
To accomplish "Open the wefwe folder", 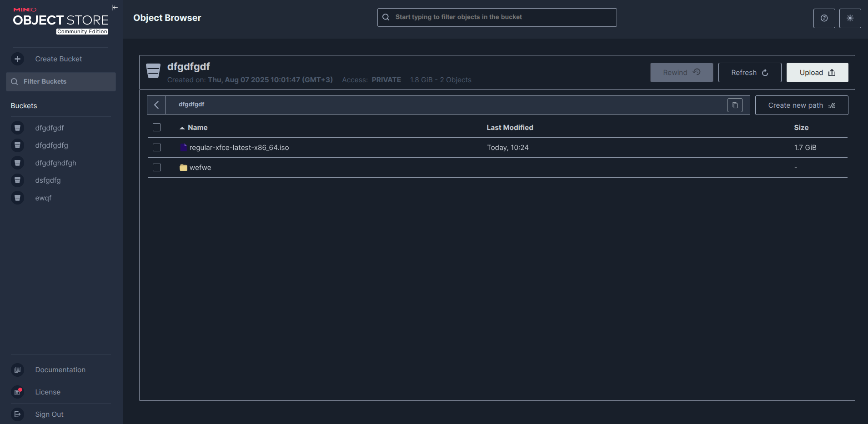I will click(200, 168).
